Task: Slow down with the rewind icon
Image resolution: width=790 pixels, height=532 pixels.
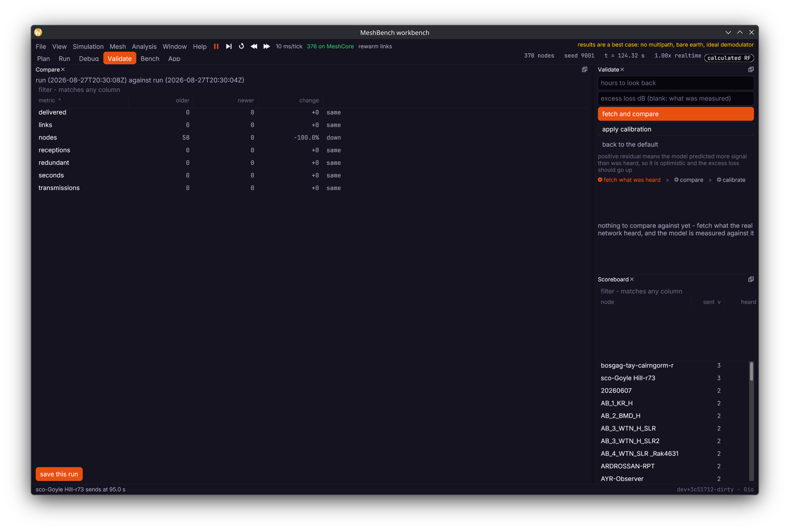Action: click(x=254, y=47)
